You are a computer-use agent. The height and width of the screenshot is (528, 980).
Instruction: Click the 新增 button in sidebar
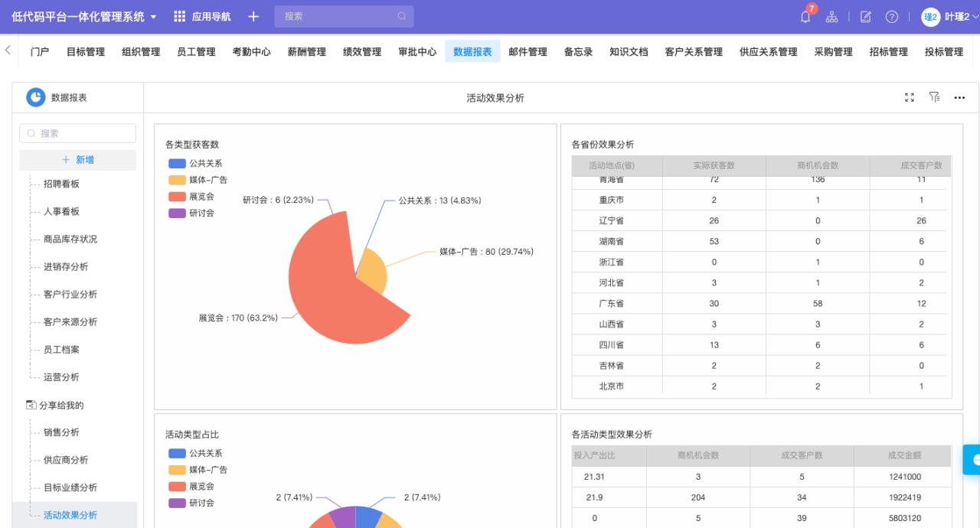[77, 160]
